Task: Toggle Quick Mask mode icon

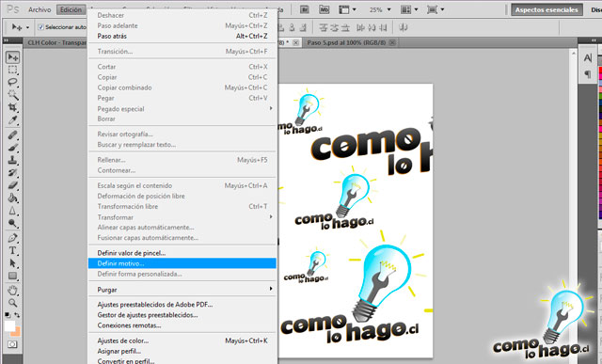Action: coord(12,344)
